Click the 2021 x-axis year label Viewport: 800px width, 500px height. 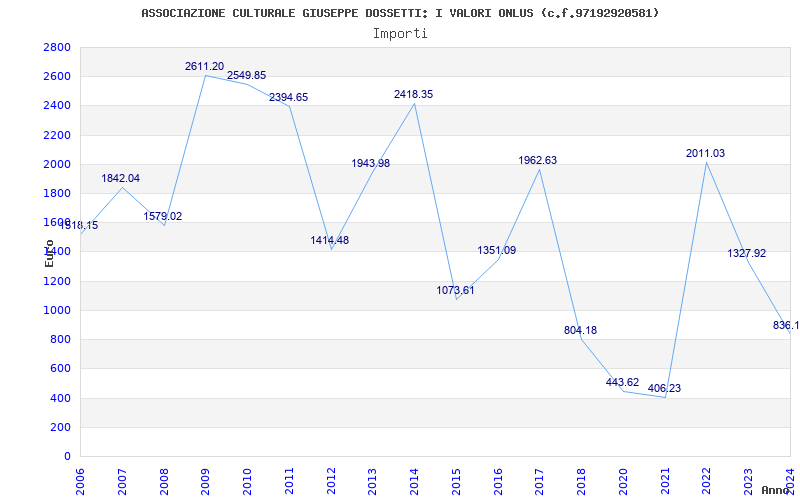pyautogui.click(x=665, y=481)
